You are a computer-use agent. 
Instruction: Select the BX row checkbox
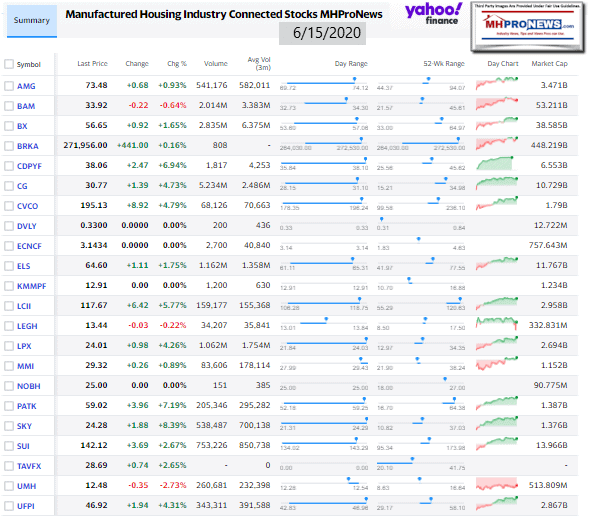pyautogui.click(x=9, y=126)
